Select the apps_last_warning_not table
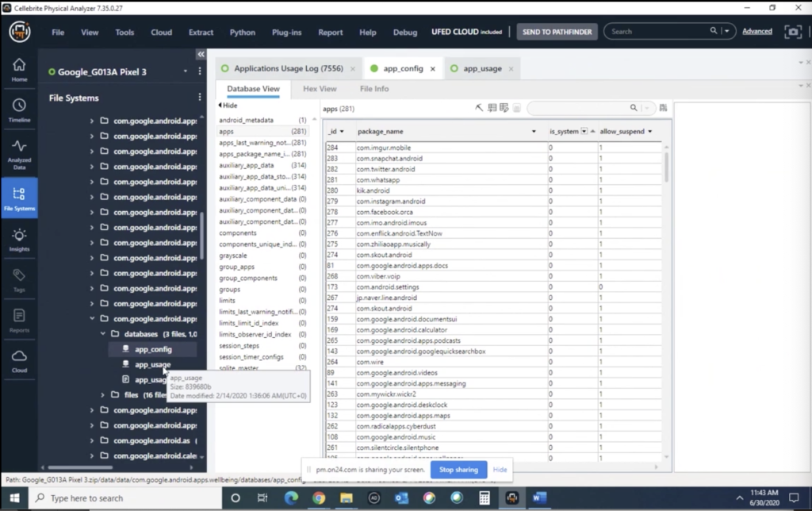 pos(262,143)
